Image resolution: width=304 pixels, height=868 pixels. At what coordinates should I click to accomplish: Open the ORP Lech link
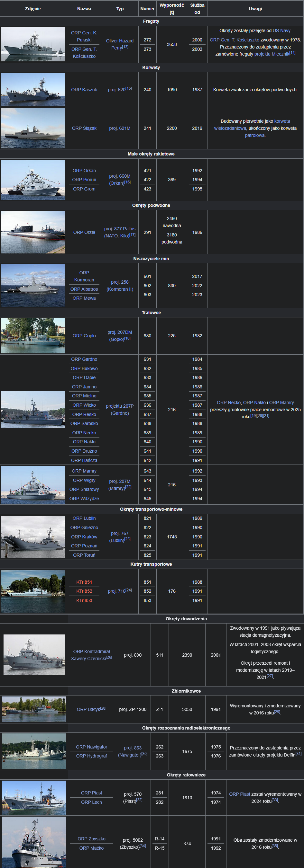tap(91, 802)
